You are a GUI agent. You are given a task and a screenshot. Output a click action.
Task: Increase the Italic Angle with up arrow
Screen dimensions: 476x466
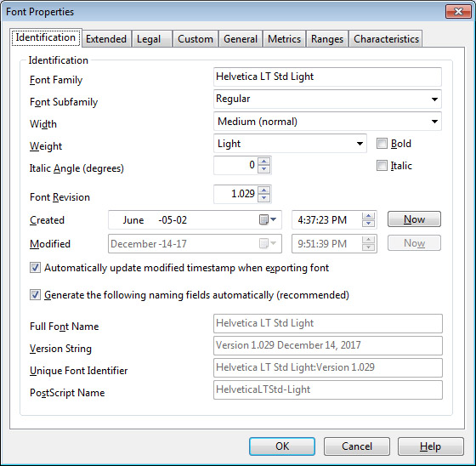tap(263, 162)
